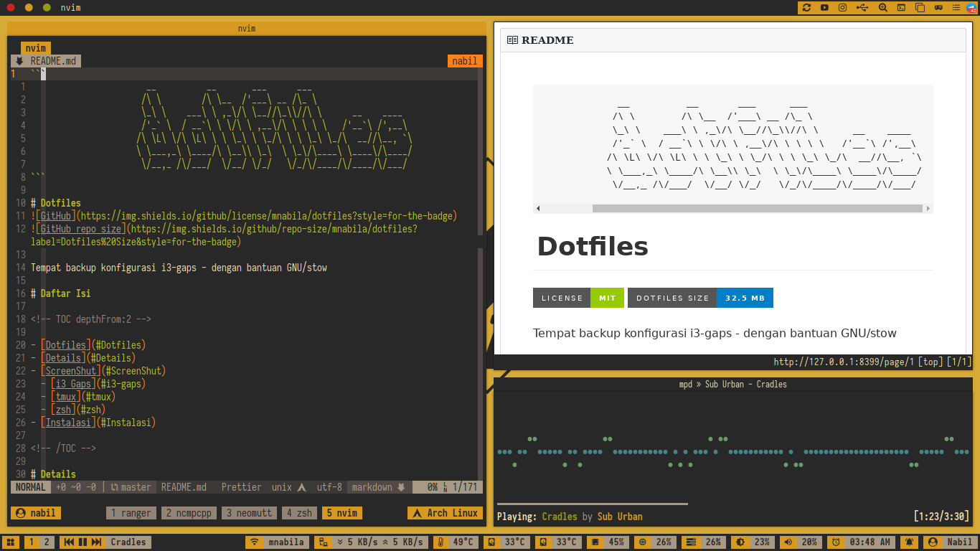Select tmux window 4 zsh
Image resolution: width=980 pixels, height=551 pixels.
(x=299, y=513)
